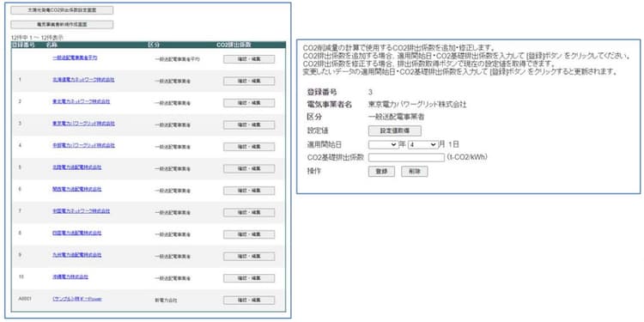Open the 沖縄電力株式会社 link

(70, 276)
